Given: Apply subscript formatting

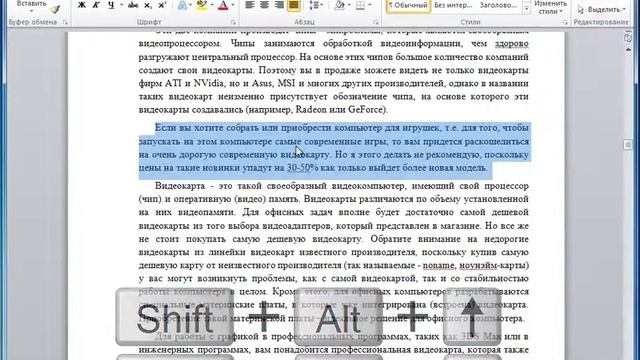Looking at the screenshot, I should coord(148,5).
